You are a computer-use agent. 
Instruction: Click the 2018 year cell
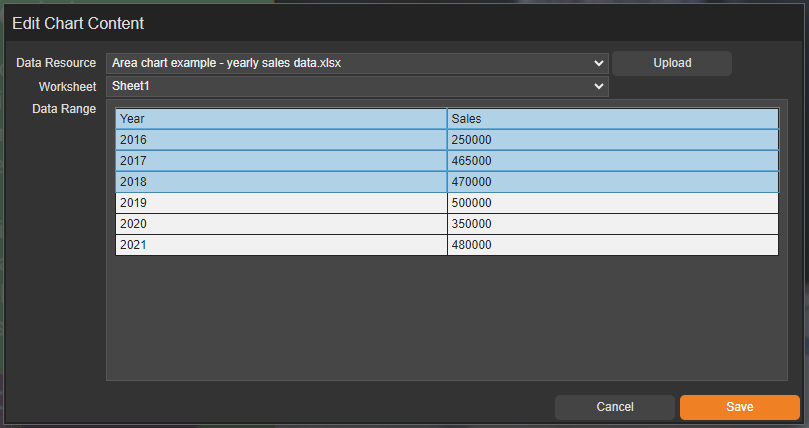point(281,182)
